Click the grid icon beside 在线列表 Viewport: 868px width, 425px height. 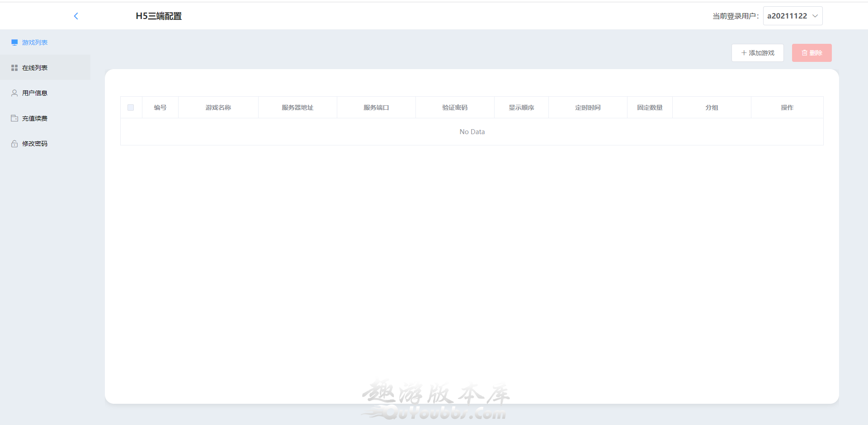point(14,68)
